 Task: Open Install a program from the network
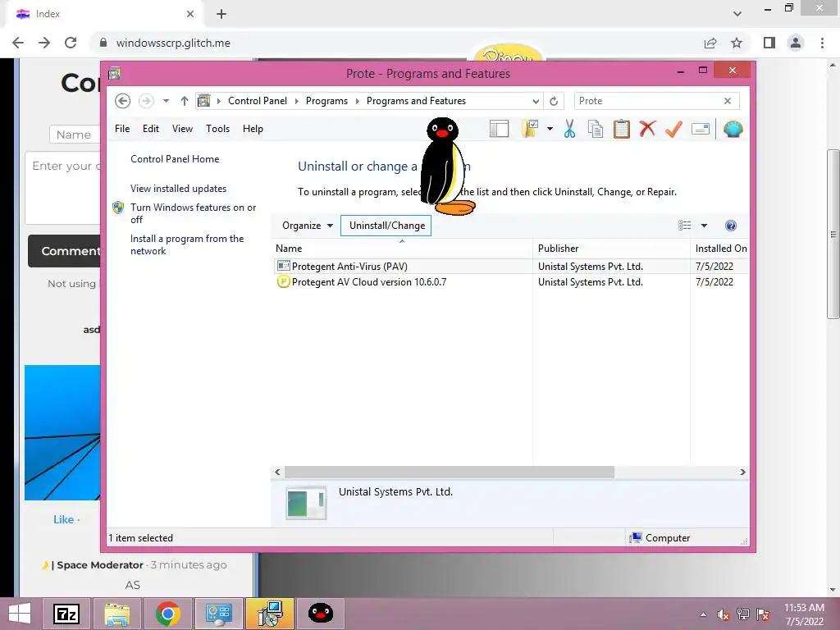click(187, 244)
